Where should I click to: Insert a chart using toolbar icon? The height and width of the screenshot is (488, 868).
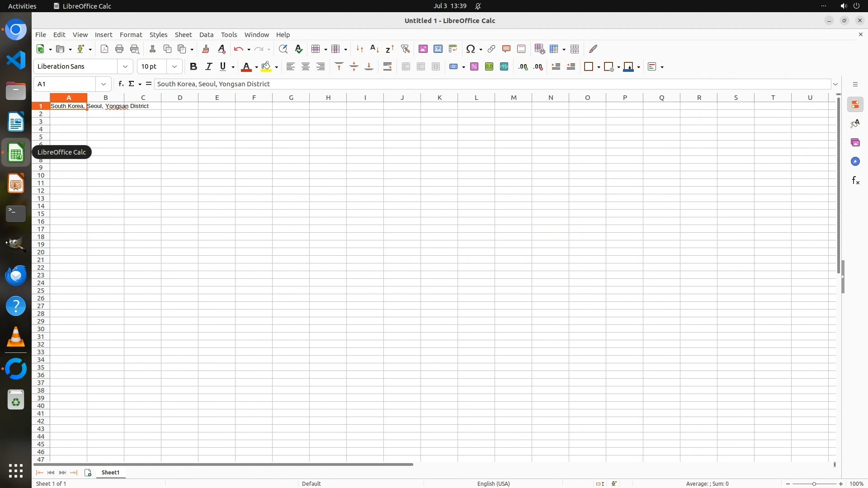coord(438,49)
